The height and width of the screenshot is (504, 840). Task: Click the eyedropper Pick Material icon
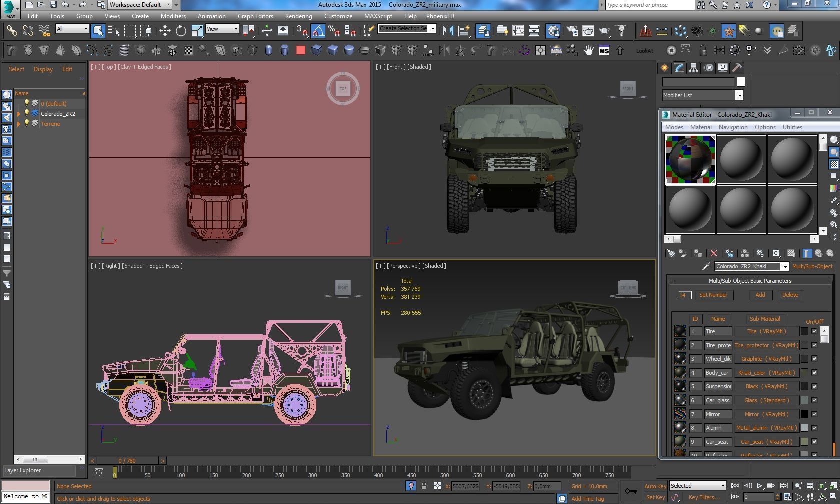click(x=706, y=266)
